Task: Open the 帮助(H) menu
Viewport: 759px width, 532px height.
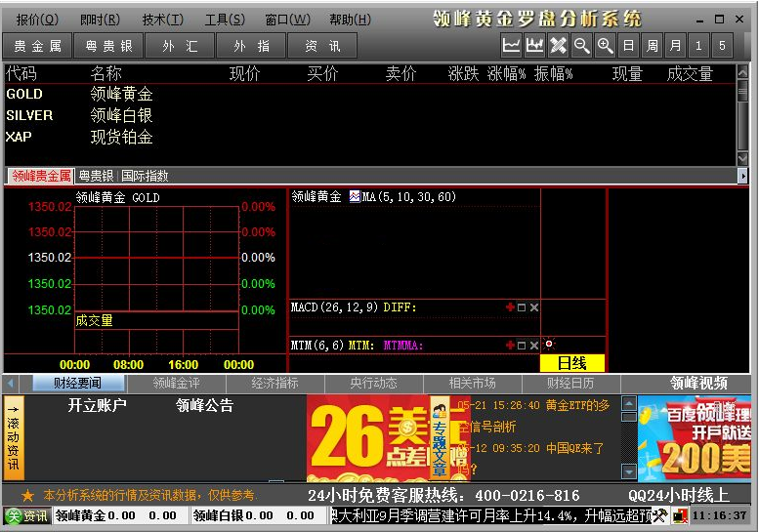Action: pyautogui.click(x=350, y=20)
